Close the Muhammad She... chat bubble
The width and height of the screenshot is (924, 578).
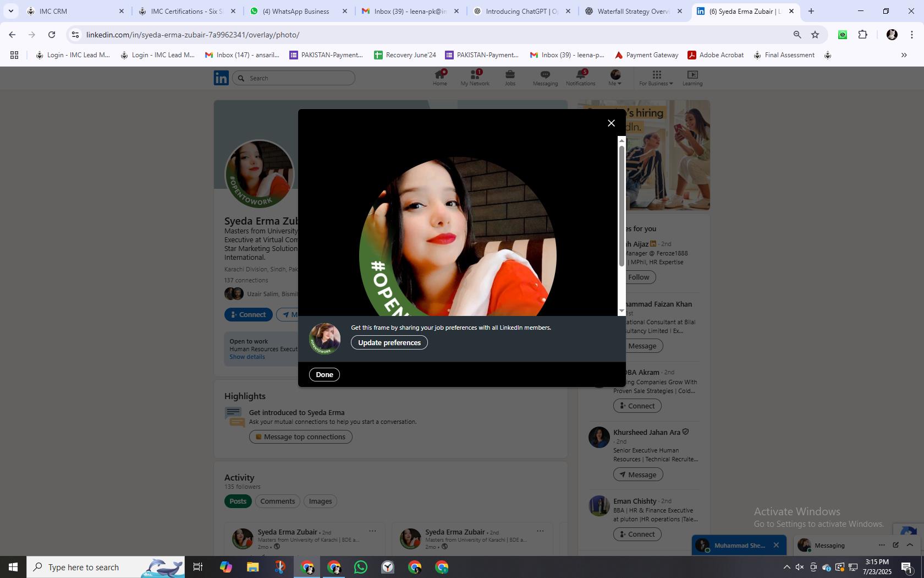click(776, 546)
